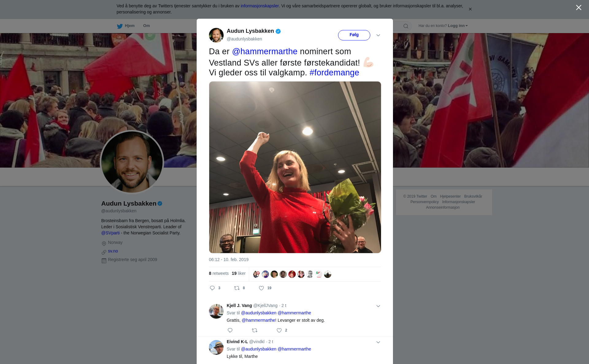Click the reply icon under main tweet
Image resolution: width=589 pixels, height=364 pixels.
click(x=212, y=288)
